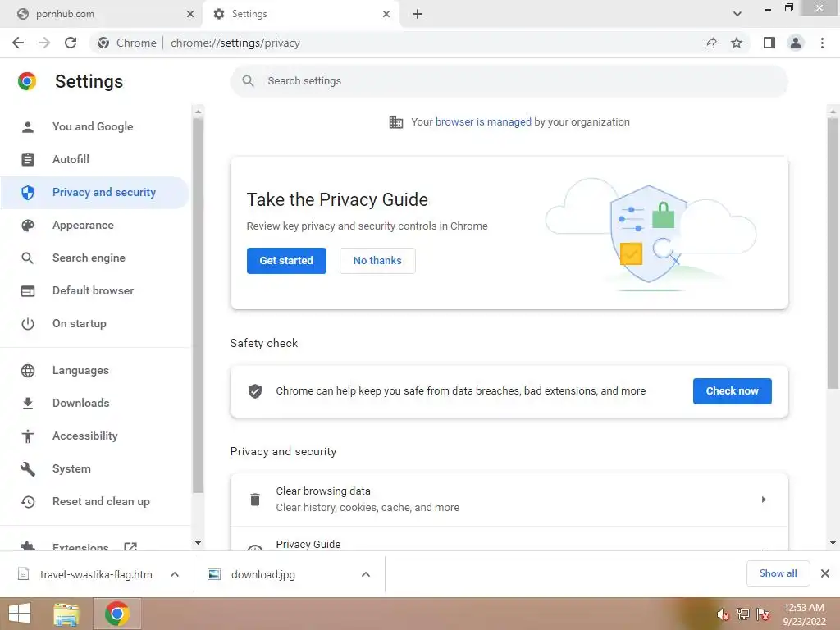Go to Appearance settings
Image resolution: width=840 pixels, height=630 pixels.
83,225
